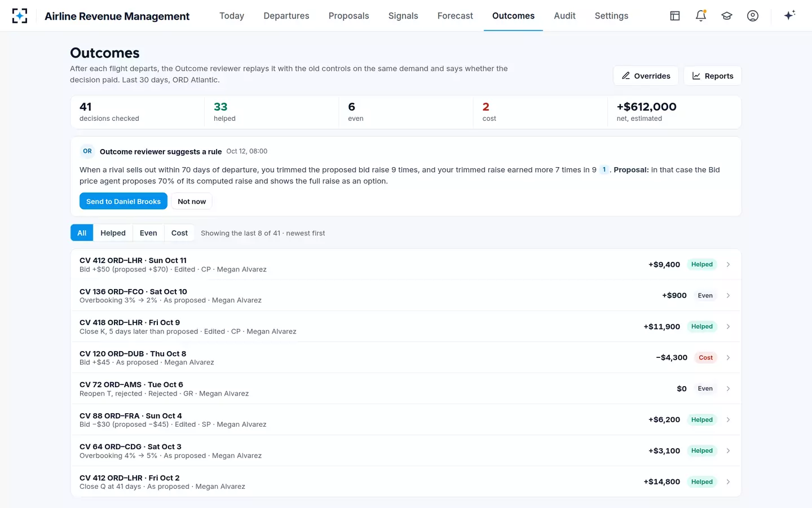812x508 pixels.
Task: Click the 33 helped stat
Action: pyautogui.click(x=272, y=112)
